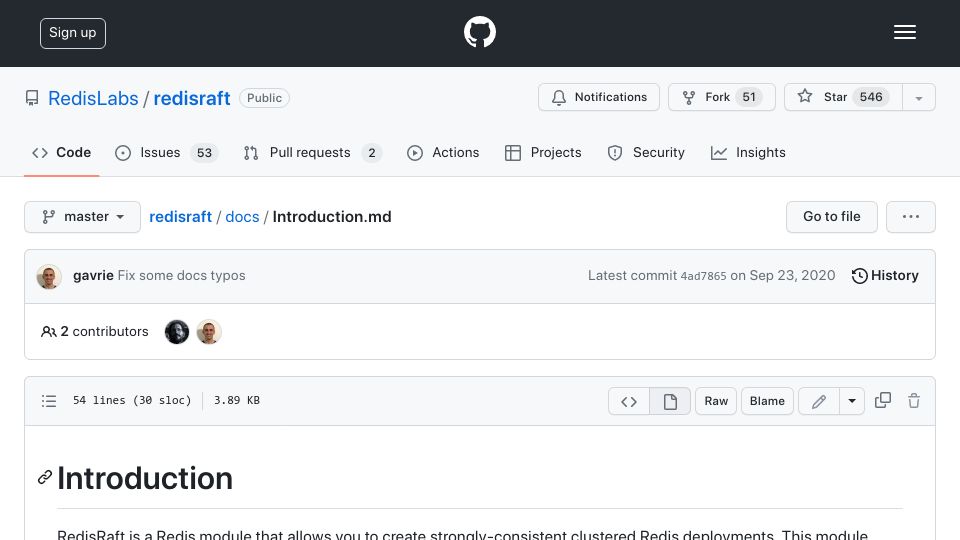Open the master branch selector dropdown

pyautogui.click(x=83, y=217)
